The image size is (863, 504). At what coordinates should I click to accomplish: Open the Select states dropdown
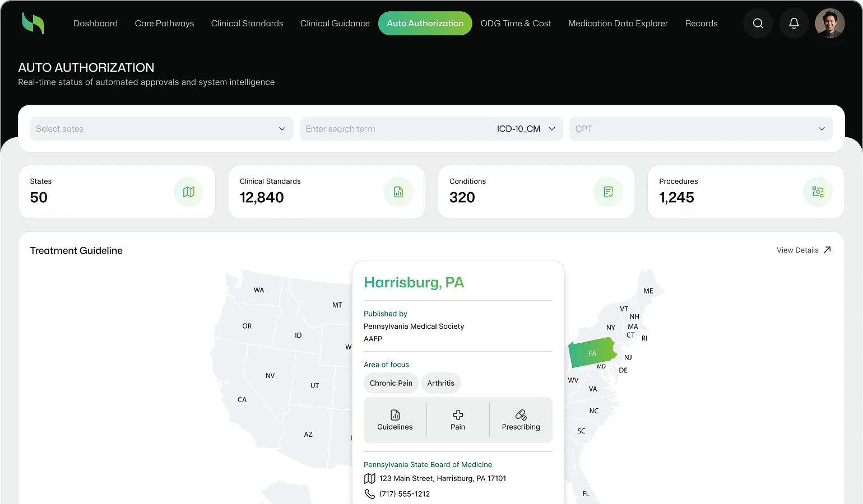pyautogui.click(x=161, y=129)
